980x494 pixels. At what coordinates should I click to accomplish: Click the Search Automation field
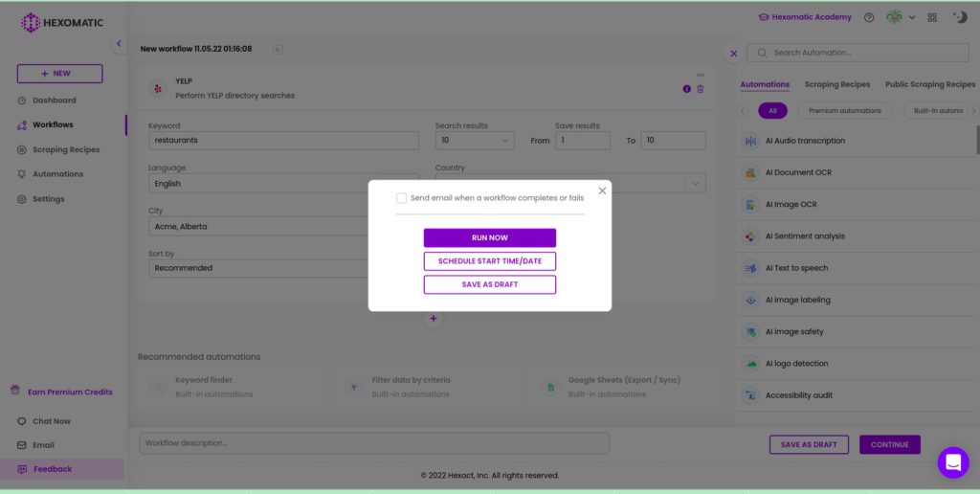click(857, 53)
